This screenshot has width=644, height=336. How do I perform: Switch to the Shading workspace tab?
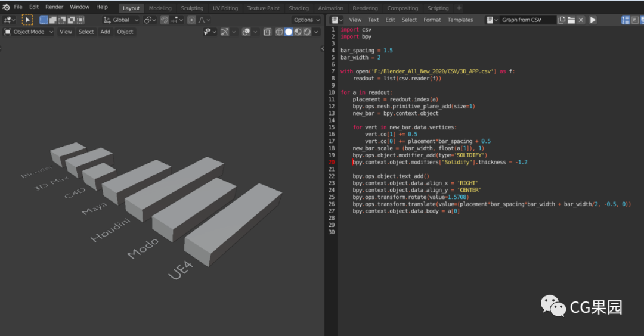[x=299, y=8]
